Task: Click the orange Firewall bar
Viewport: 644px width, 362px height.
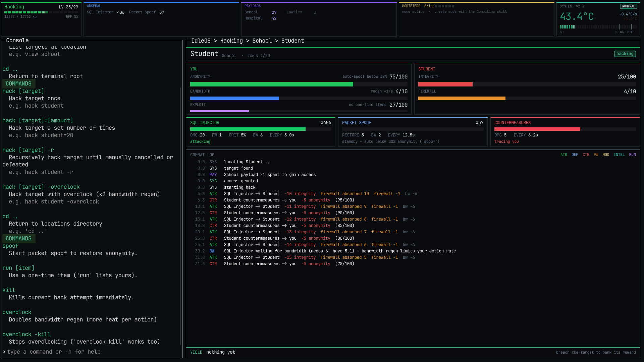Action: 527,98
